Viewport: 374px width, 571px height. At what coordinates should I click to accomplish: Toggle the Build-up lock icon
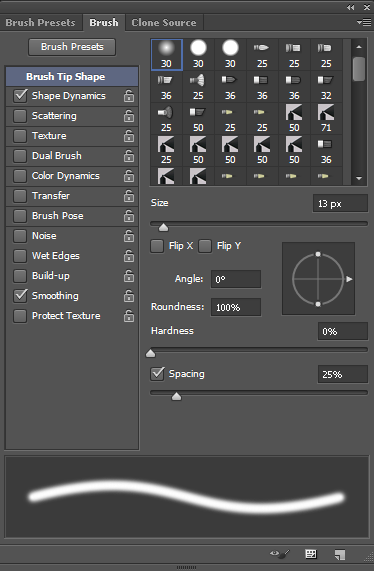pyautogui.click(x=129, y=276)
